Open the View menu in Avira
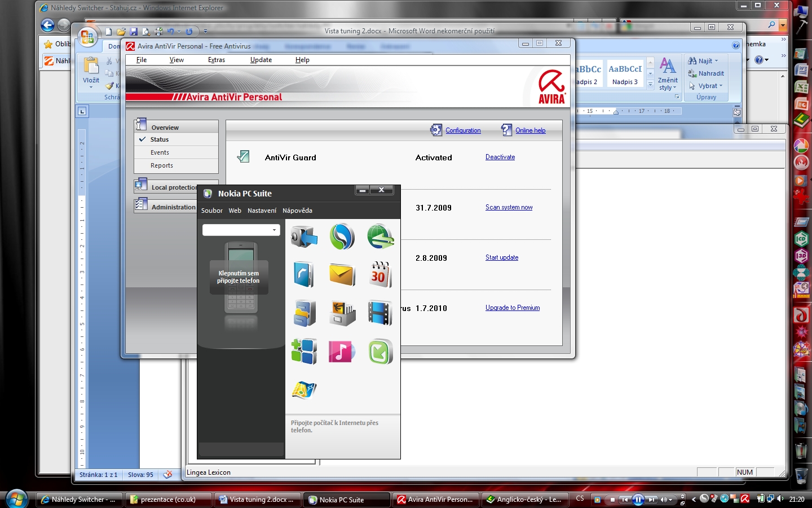This screenshot has height=508, width=812. tap(176, 60)
